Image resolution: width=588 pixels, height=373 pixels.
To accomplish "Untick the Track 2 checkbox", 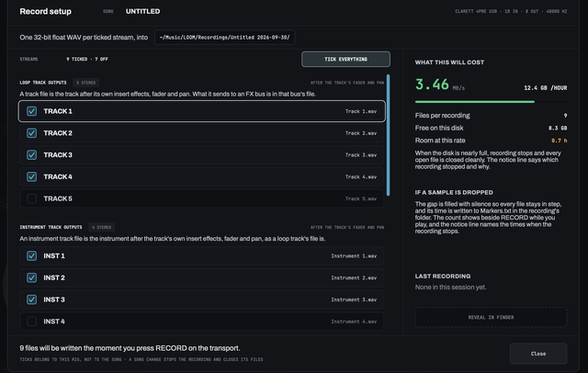I will pos(31,133).
